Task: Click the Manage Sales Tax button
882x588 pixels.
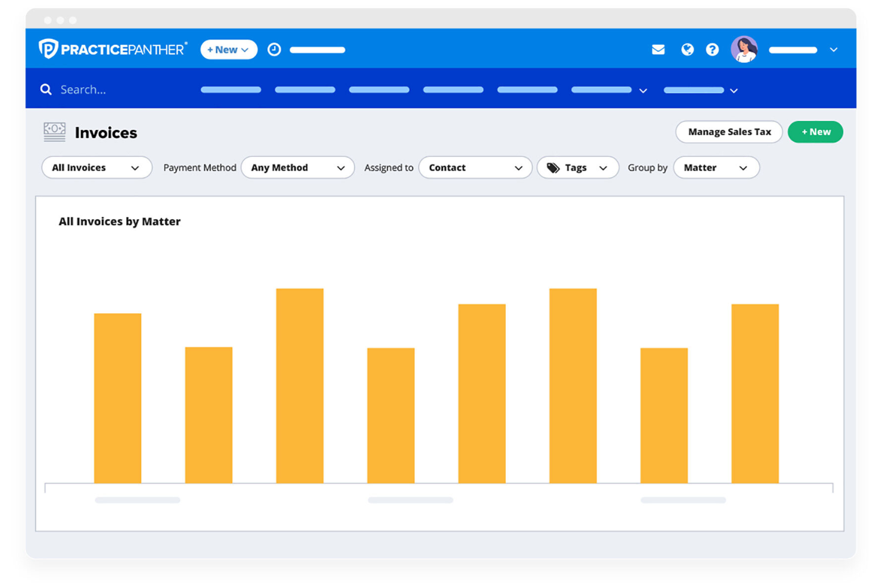Action: coord(729,132)
